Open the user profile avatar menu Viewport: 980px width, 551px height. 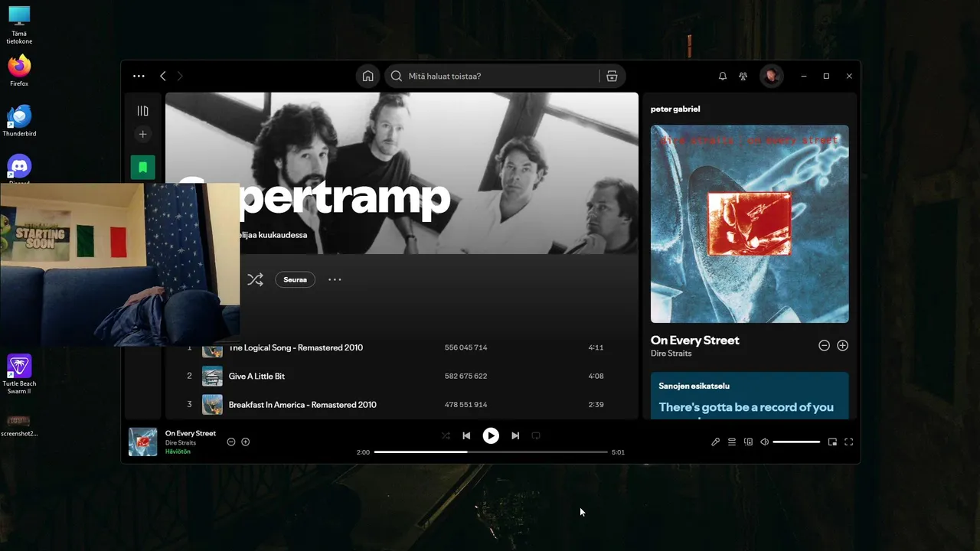pyautogui.click(x=771, y=76)
